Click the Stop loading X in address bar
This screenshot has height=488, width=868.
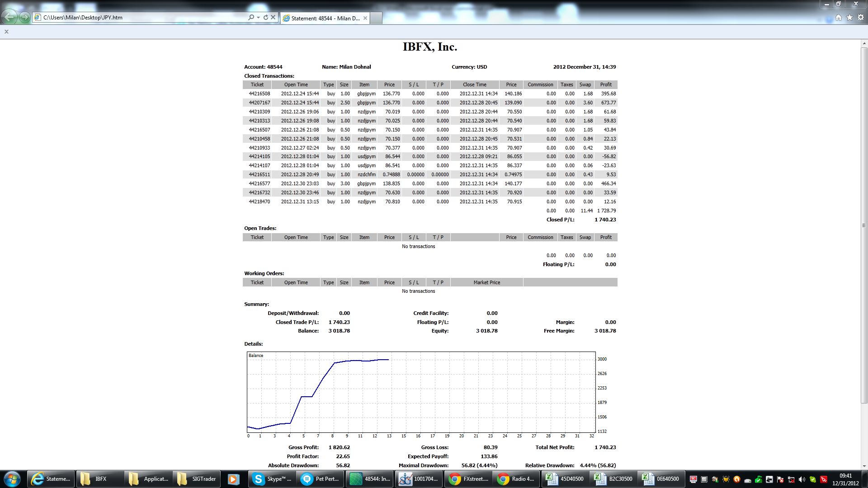tap(273, 18)
